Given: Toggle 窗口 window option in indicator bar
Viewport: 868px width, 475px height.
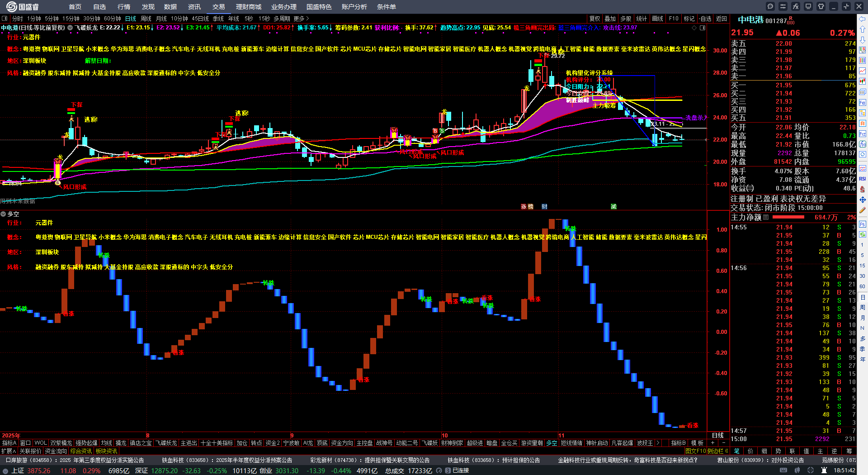Looking at the screenshot, I should 25,443.
